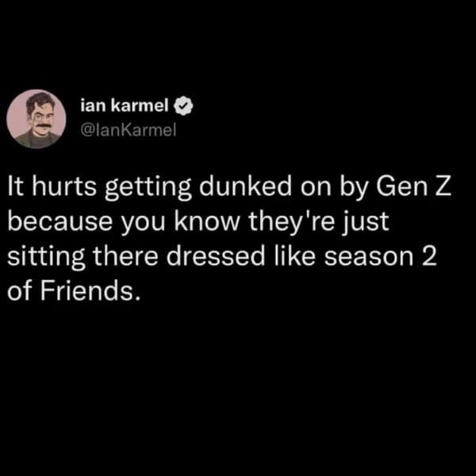This screenshot has height=476, width=476.
Task: Click the words 'Gen Z' in the tweet
Action: [x=414, y=186]
